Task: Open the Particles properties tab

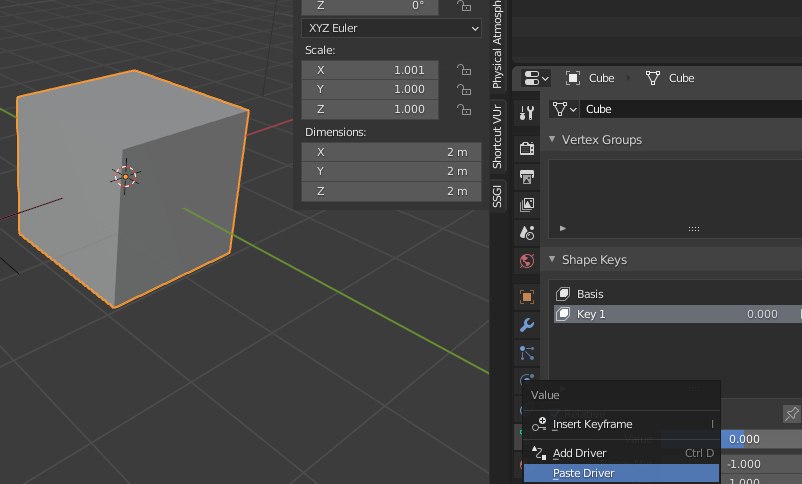Action: (526, 353)
